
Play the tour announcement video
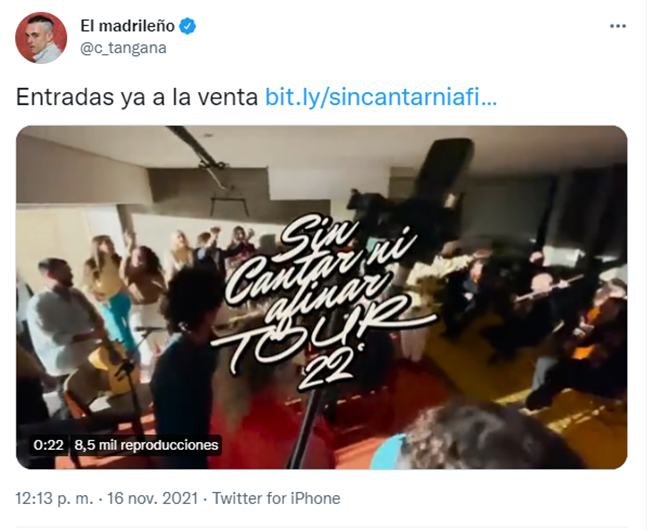click(x=321, y=297)
